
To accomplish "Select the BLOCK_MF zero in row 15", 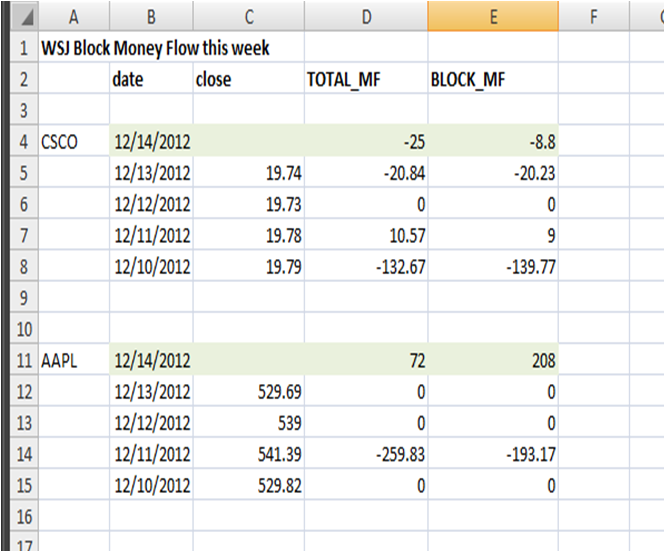I will pyautogui.click(x=493, y=485).
